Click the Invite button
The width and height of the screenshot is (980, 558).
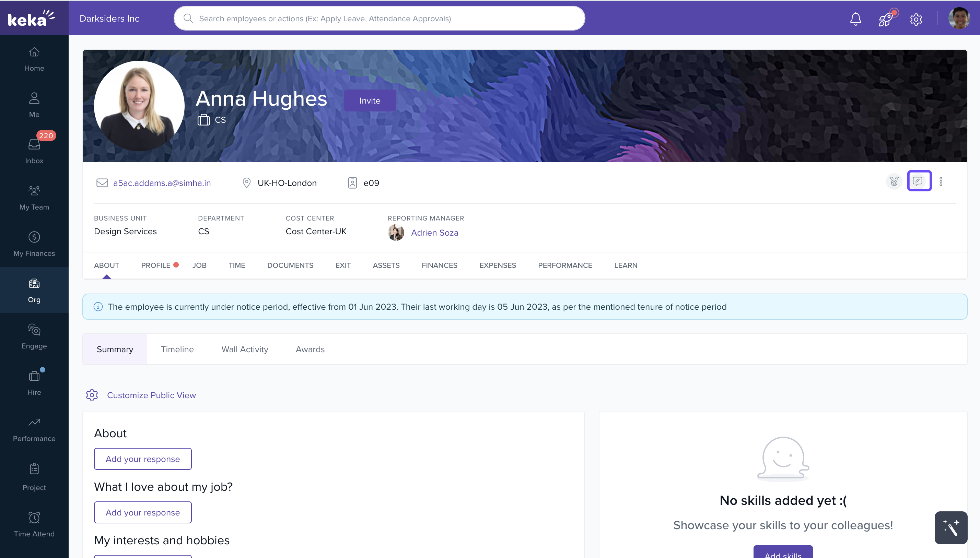click(x=370, y=100)
